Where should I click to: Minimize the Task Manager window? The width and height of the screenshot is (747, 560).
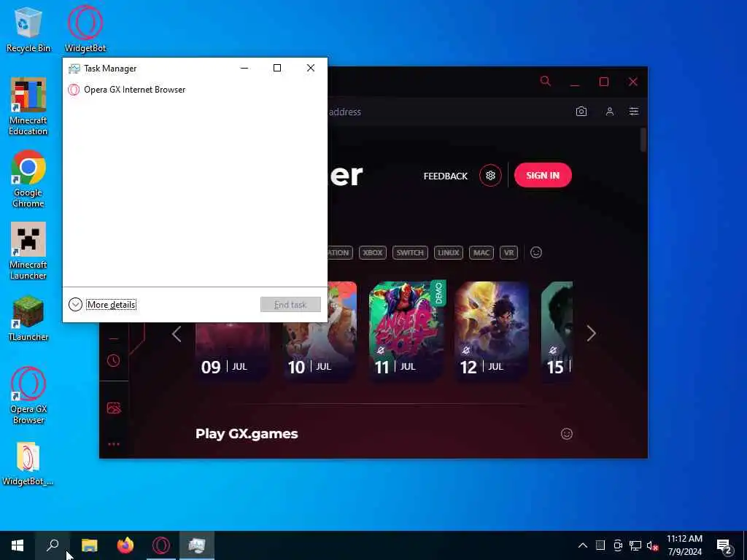click(x=244, y=68)
